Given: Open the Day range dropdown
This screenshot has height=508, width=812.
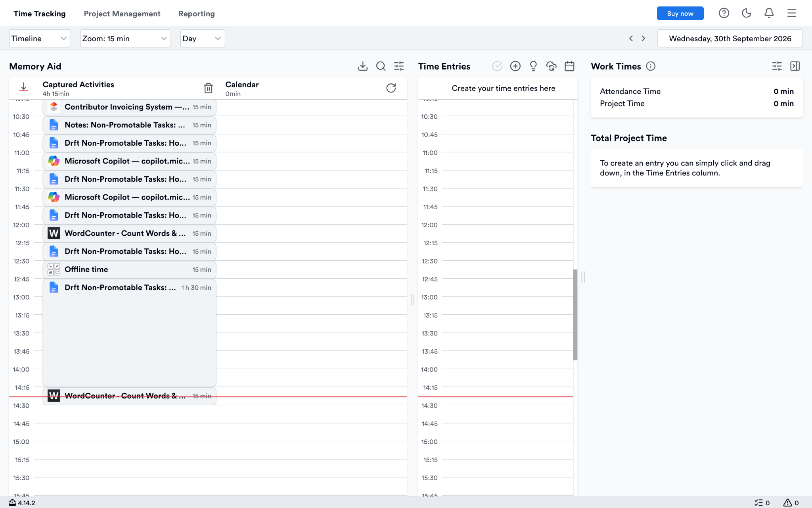Looking at the screenshot, I should point(202,38).
